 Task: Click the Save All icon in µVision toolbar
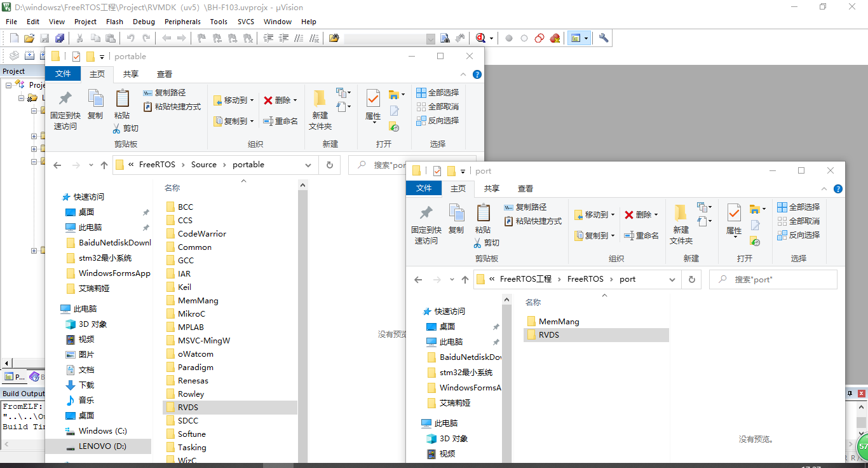60,38
